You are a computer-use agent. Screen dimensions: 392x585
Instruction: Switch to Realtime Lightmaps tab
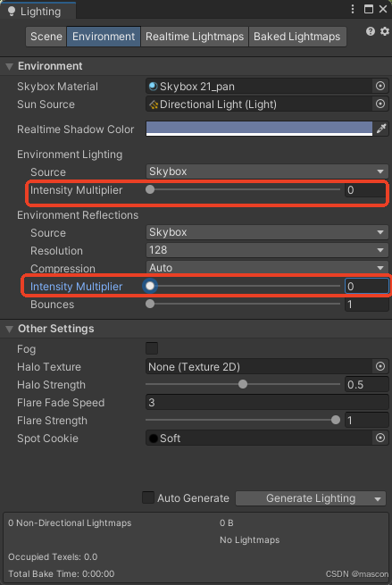click(195, 37)
